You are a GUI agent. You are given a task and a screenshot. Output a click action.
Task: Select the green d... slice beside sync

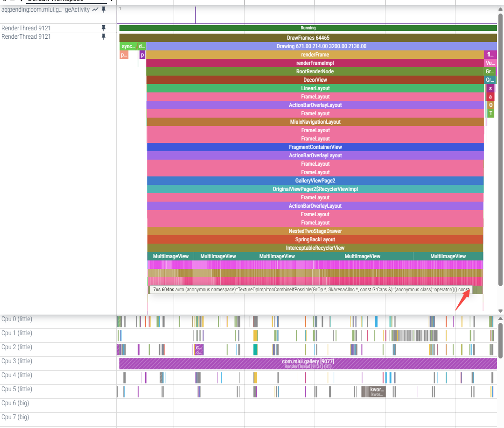point(142,46)
